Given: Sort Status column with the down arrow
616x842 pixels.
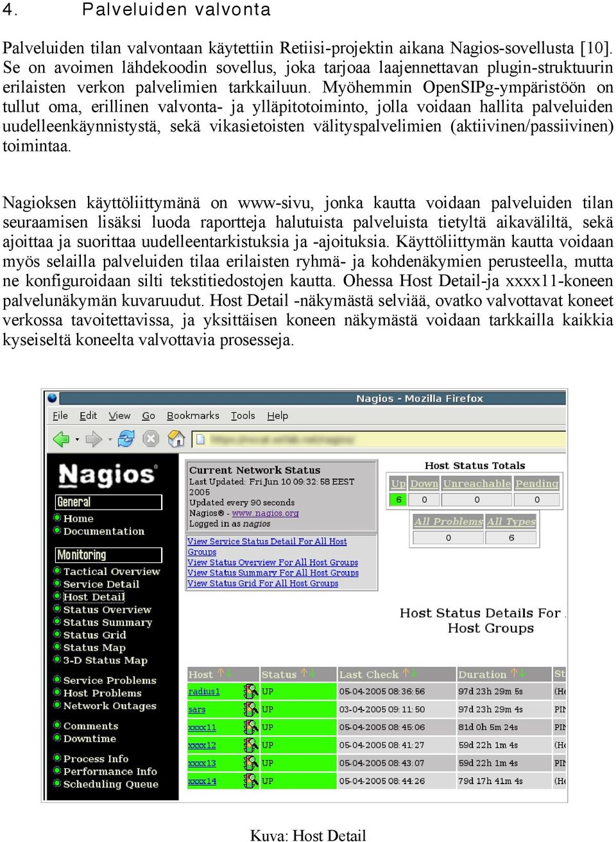Looking at the screenshot, I should point(312,673).
